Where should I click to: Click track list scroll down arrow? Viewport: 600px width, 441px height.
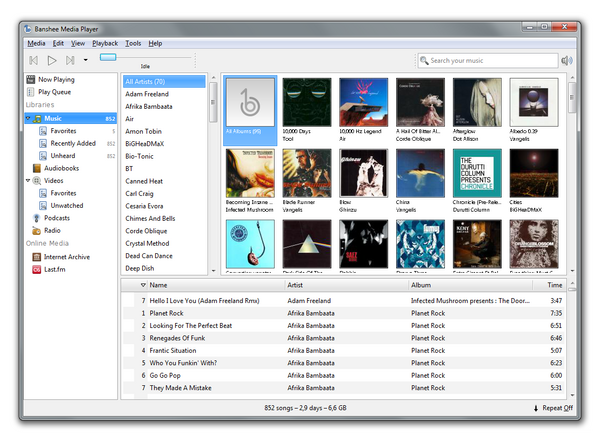click(572, 395)
